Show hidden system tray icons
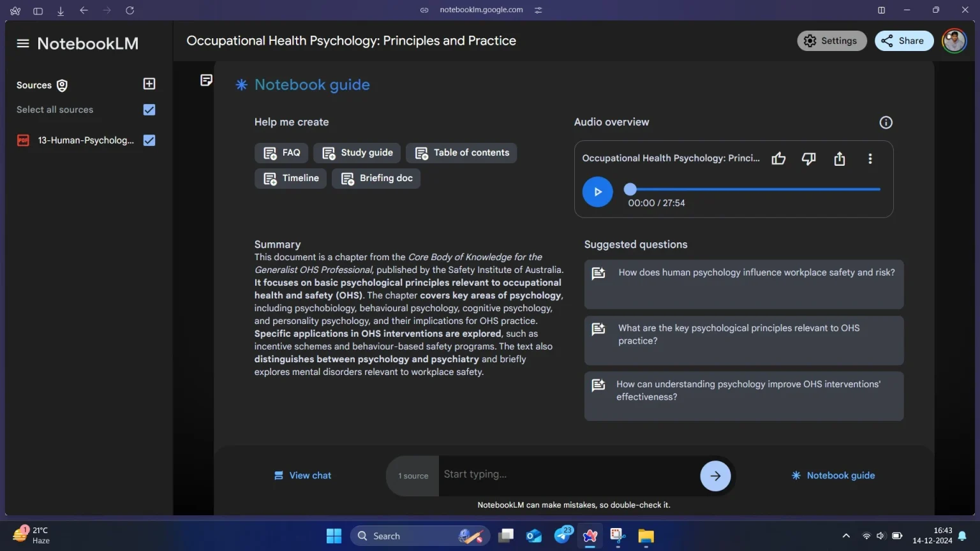The width and height of the screenshot is (980, 551). 846,536
